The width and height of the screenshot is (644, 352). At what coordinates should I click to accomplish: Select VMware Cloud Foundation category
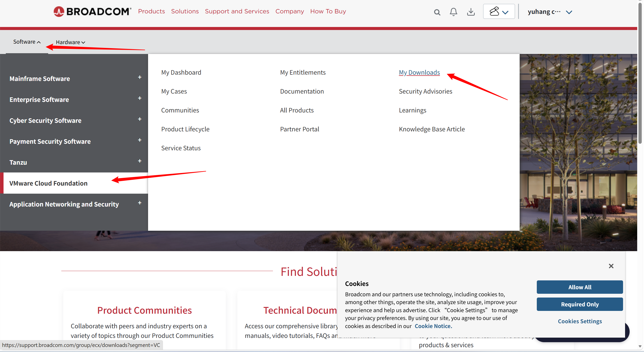pyautogui.click(x=48, y=183)
